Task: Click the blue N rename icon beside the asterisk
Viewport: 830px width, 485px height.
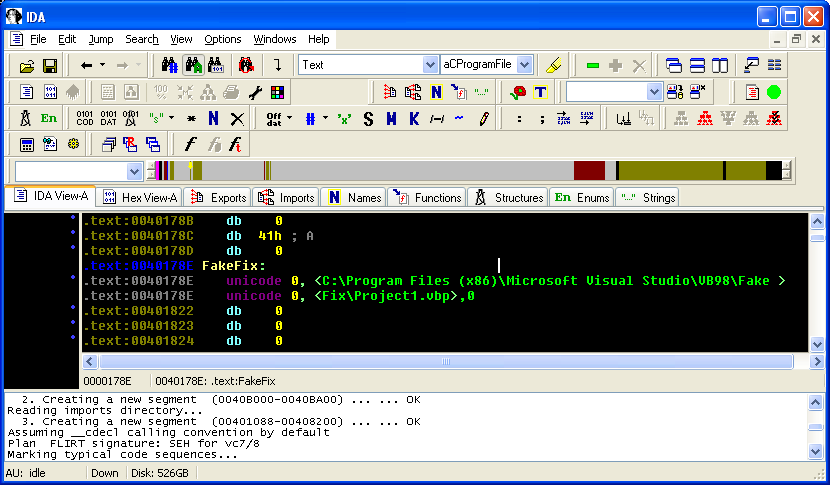Action: point(213,118)
